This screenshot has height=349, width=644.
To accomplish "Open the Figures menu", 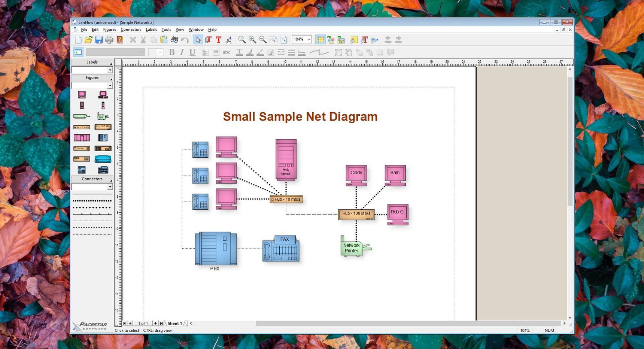I will 109,30.
